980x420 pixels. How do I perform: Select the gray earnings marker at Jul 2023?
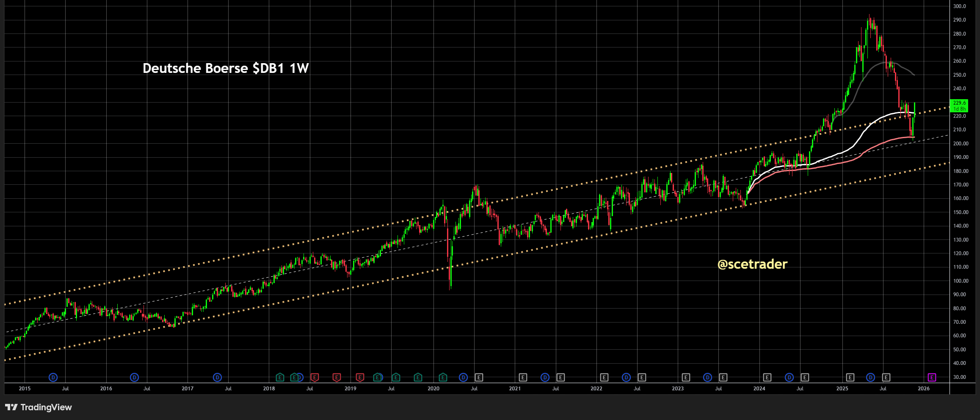pyautogui.click(x=723, y=377)
